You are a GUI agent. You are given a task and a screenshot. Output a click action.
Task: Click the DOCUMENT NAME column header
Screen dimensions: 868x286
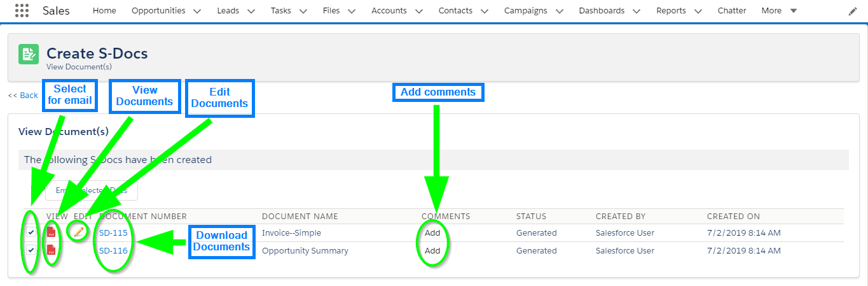[x=300, y=217]
